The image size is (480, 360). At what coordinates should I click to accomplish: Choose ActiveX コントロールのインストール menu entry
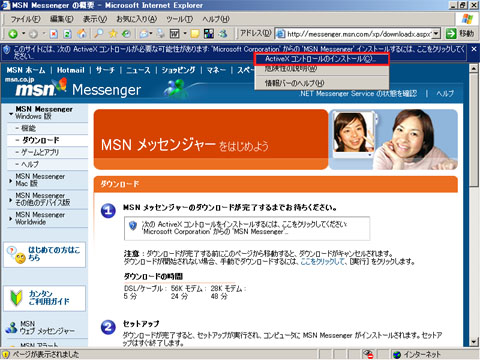pos(322,59)
